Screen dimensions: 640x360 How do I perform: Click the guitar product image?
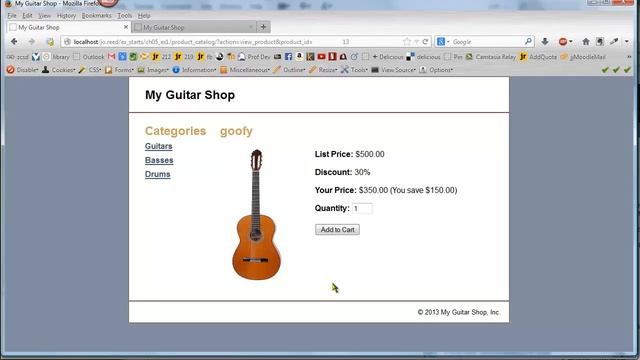[256, 215]
